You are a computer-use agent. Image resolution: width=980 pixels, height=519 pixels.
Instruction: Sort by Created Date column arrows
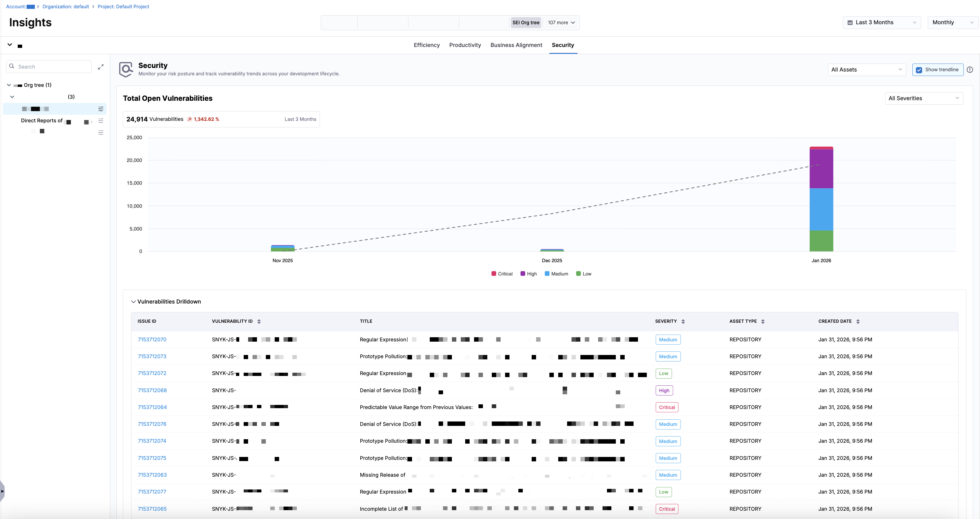click(857, 321)
